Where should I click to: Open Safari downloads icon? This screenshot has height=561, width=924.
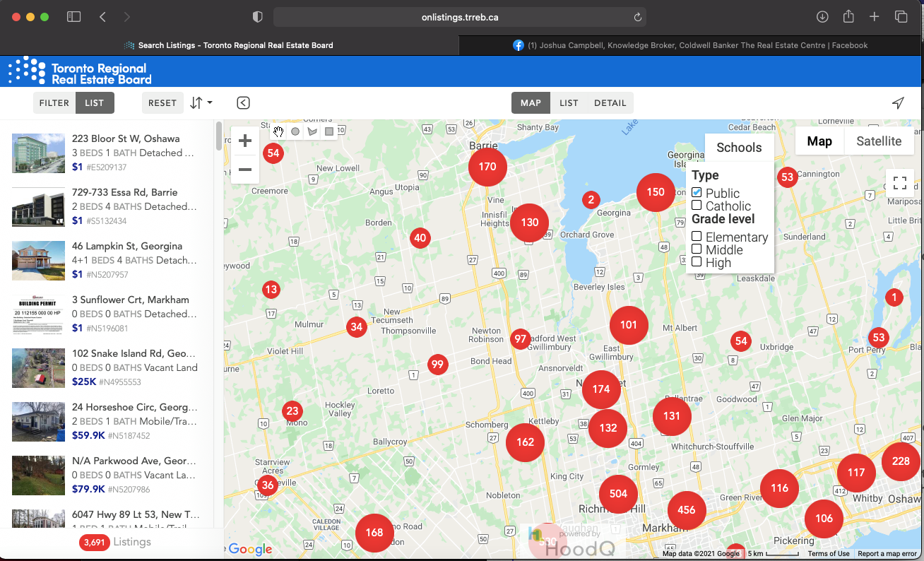coord(822,17)
